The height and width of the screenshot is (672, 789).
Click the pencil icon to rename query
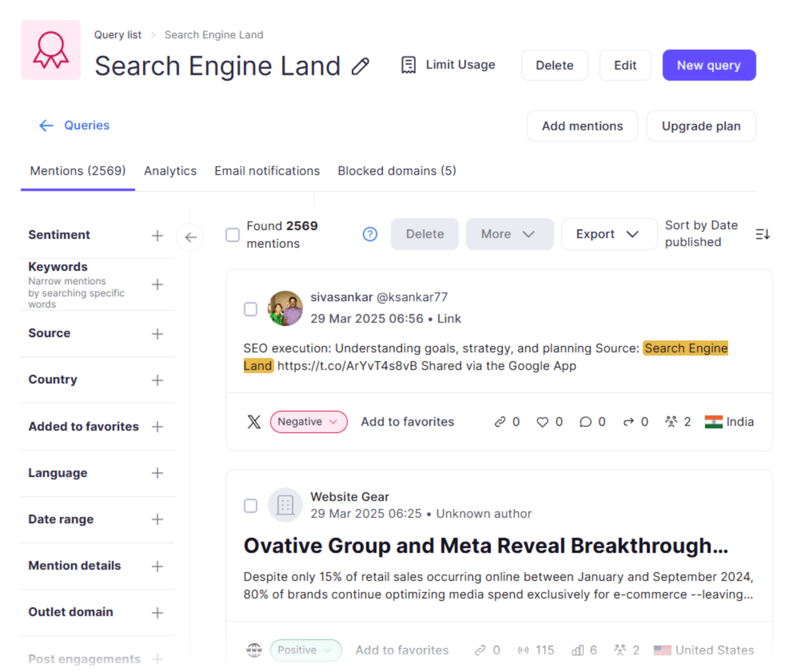360,66
